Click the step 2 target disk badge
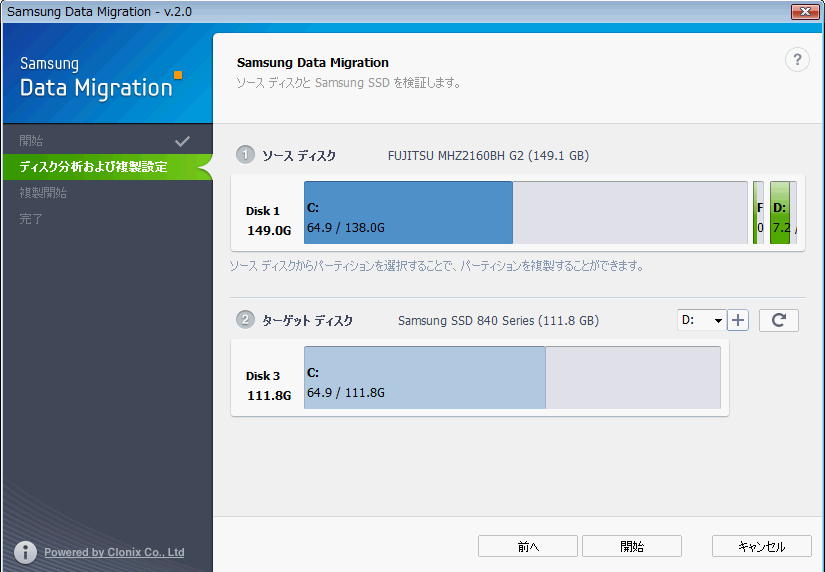 tap(245, 320)
